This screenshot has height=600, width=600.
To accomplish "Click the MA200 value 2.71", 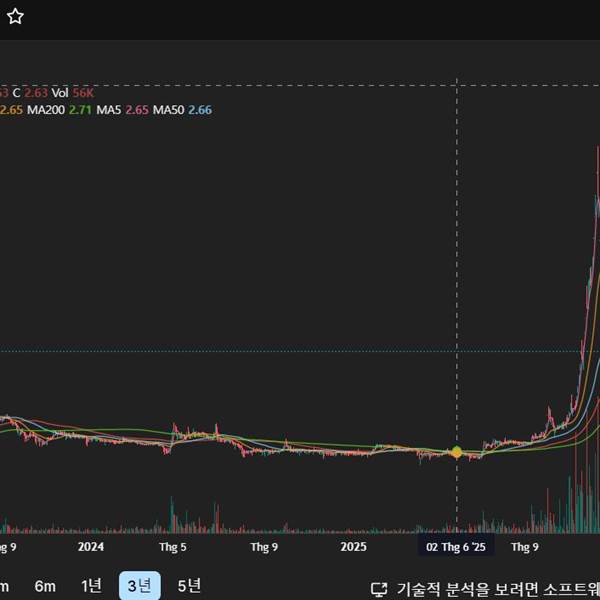I will (x=80, y=110).
